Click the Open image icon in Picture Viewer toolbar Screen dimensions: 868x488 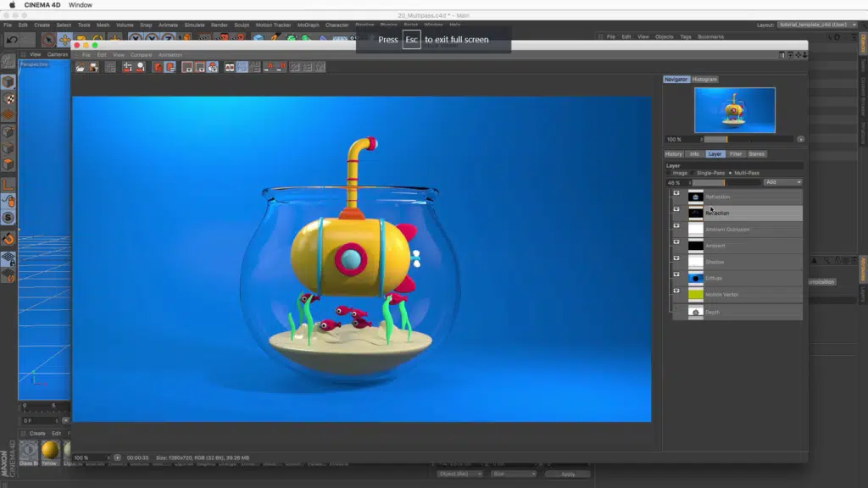click(81, 67)
